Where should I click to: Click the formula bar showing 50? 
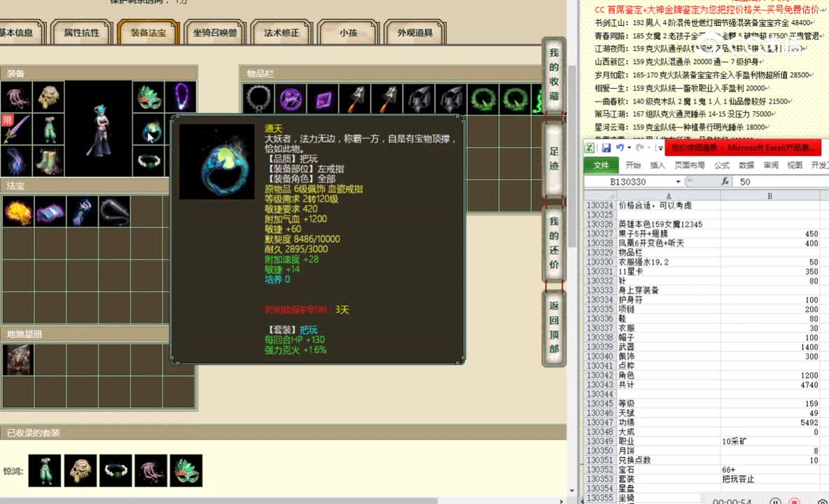pyautogui.click(x=781, y=182)
